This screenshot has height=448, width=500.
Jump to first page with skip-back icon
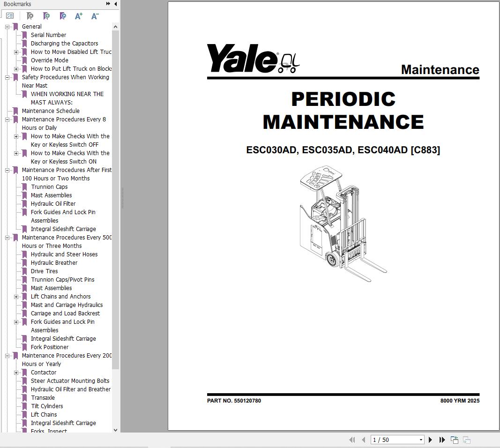(352, 440)
